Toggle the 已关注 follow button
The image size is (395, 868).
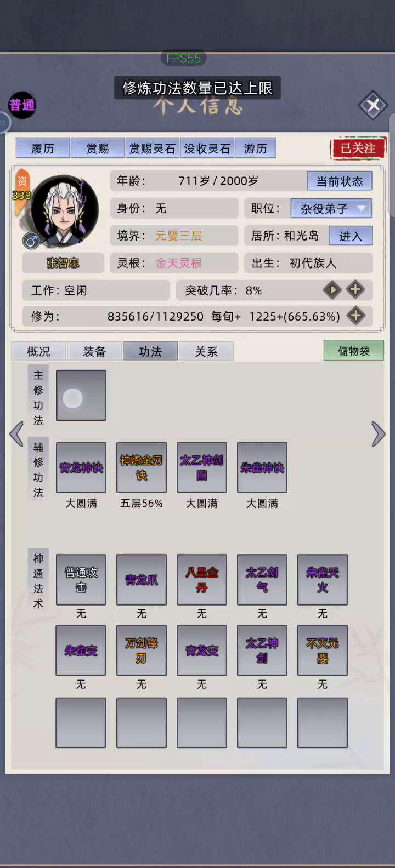[x=358, y=148]
